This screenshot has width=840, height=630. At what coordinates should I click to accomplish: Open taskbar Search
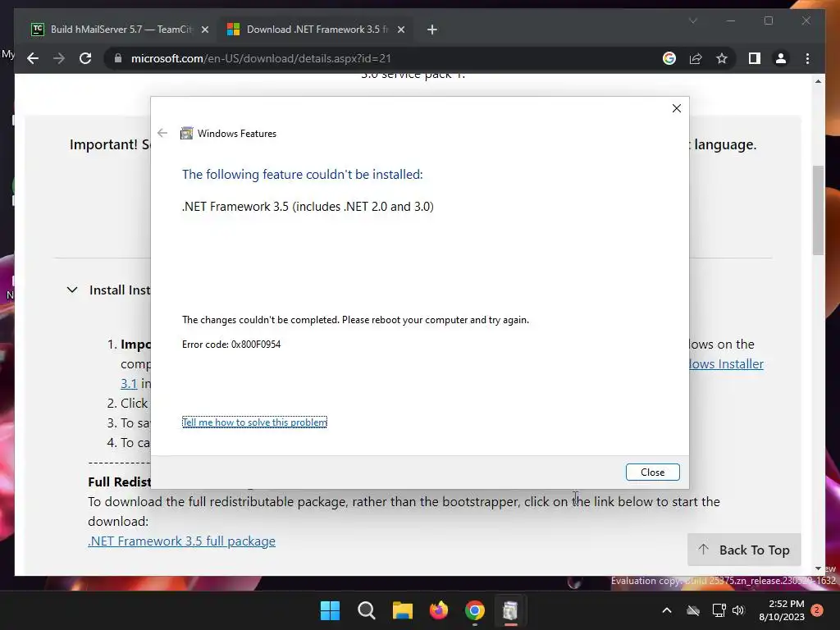(x=367, y=610)
